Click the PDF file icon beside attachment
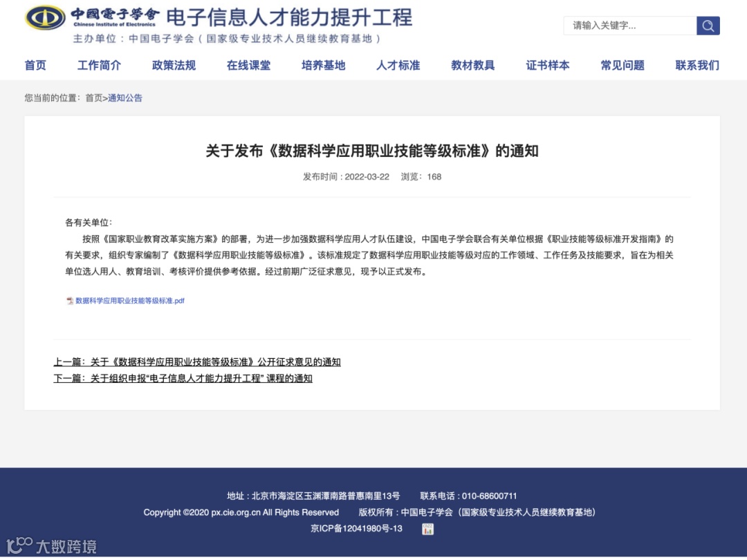 point(70,301)
